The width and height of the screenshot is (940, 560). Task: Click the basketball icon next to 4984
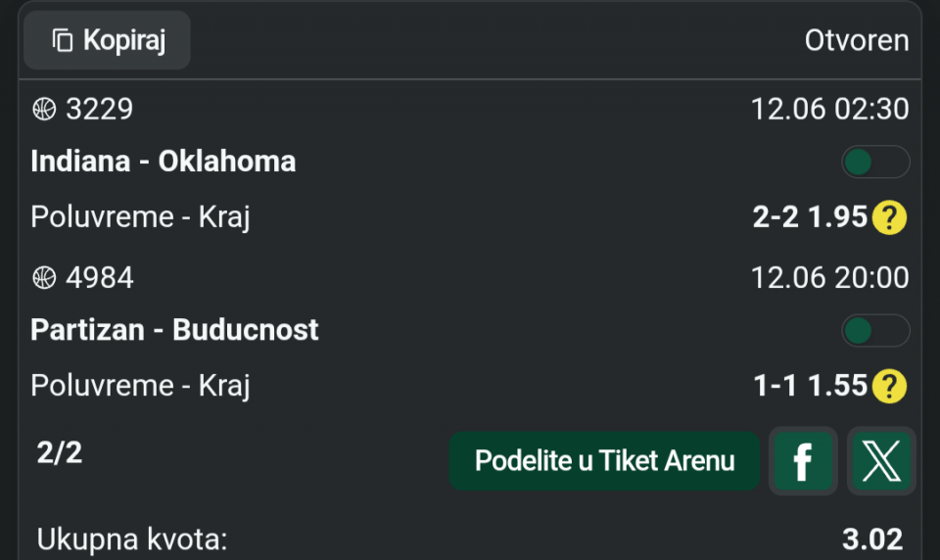(x=44, y=278)
